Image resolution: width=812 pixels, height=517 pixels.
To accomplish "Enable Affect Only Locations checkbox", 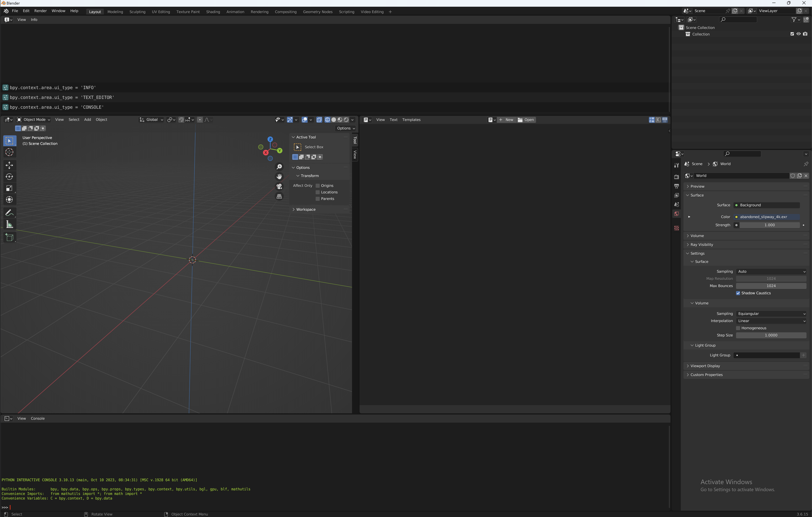I will click(x=318, y=192).
